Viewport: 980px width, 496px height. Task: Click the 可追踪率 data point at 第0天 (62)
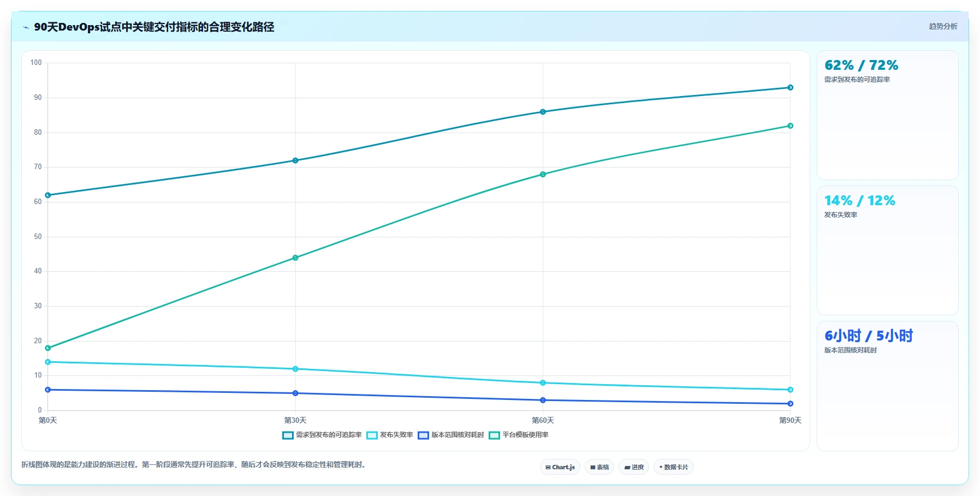(48, 195)
